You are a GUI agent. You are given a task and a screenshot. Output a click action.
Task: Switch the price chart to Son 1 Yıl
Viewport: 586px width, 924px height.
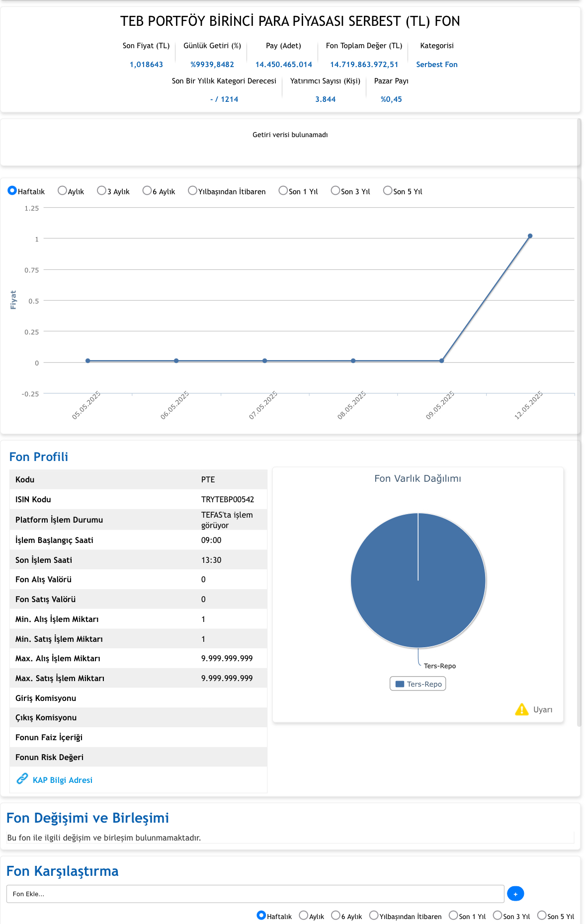283,191
